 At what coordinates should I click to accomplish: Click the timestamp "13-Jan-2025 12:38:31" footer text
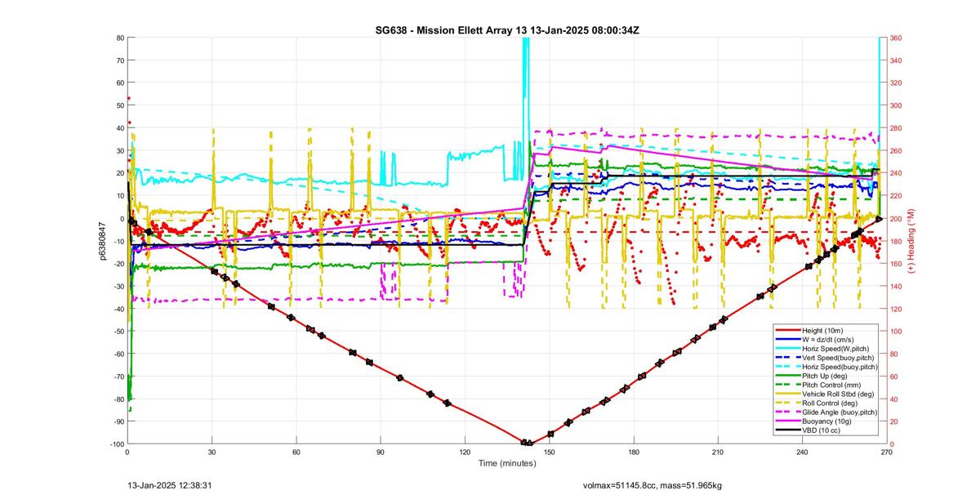click(170, 485)
